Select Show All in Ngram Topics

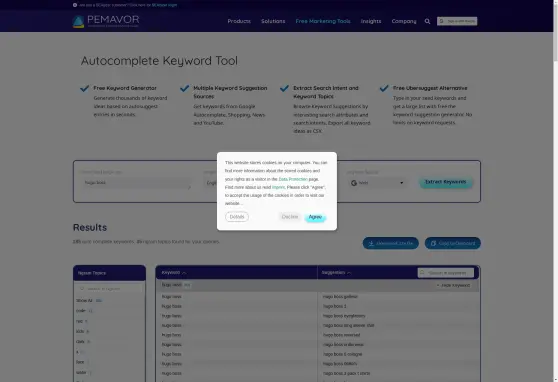pos(89,300)
